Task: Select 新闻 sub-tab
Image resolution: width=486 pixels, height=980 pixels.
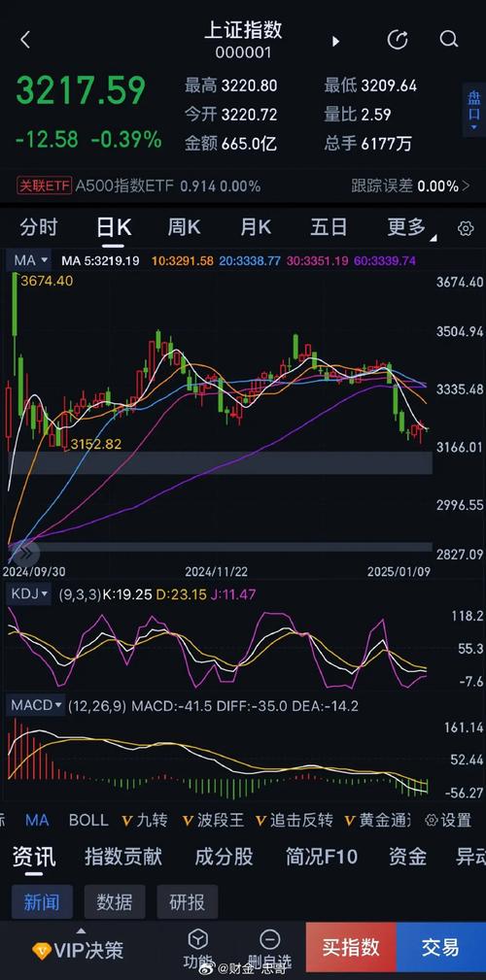Action: click(42, 902)
